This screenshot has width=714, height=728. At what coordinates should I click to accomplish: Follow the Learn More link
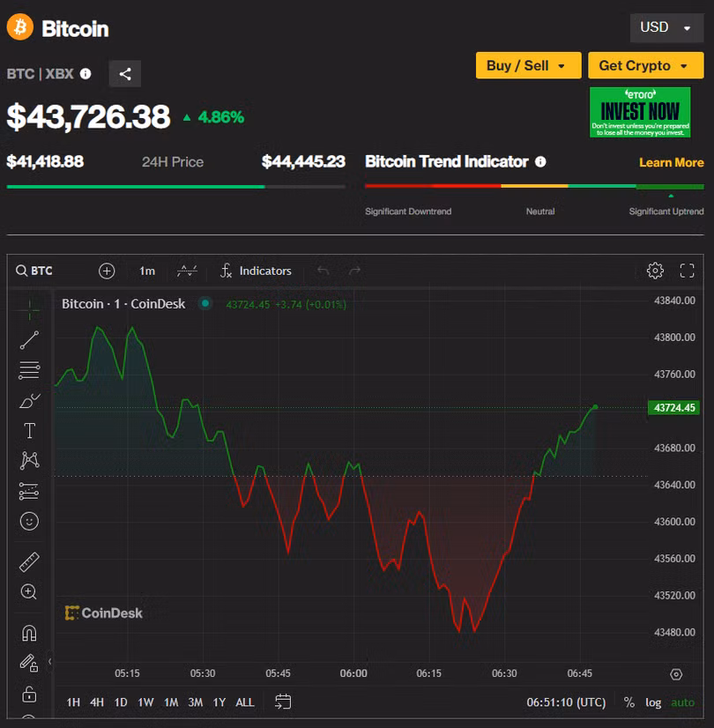coord(671,163)
